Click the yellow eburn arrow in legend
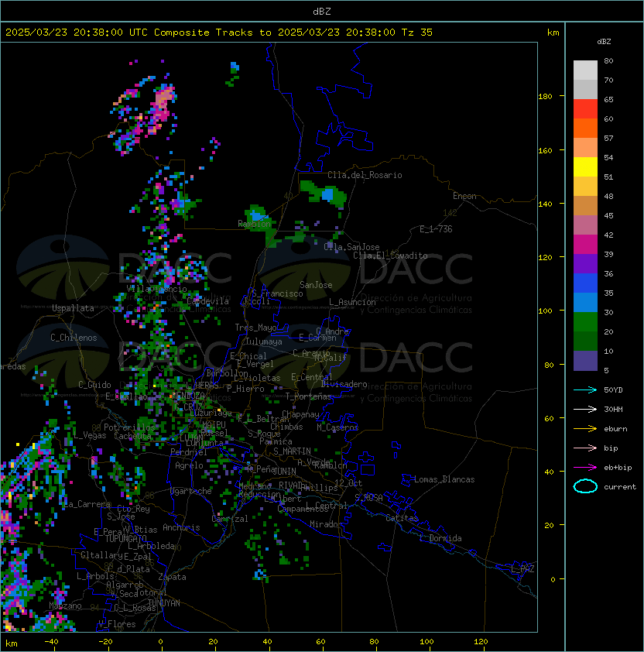Image resolution: width=644 pixels, height=652 pixels. (585, 429)
